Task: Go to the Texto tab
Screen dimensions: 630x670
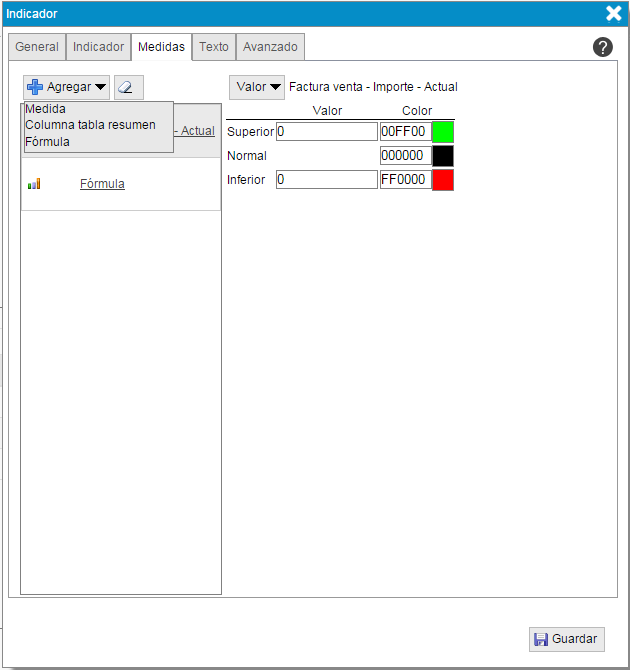Action: [x=214, y=47]
